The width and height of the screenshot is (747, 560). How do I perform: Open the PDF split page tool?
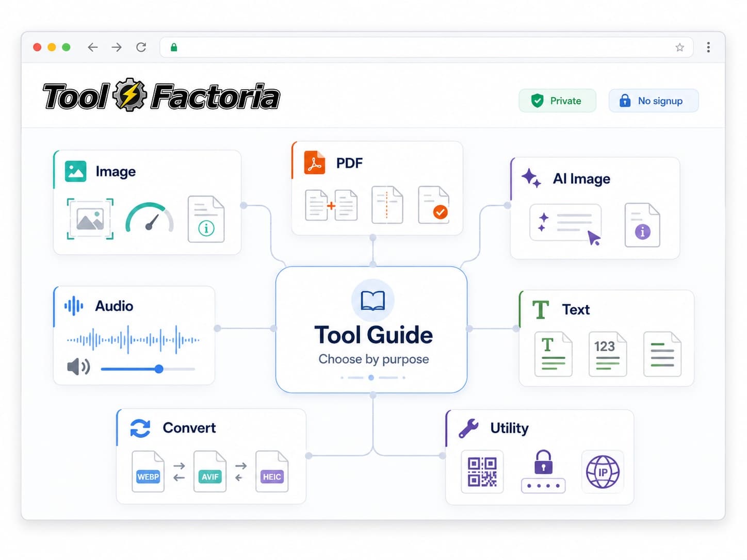tap(387, 205)
